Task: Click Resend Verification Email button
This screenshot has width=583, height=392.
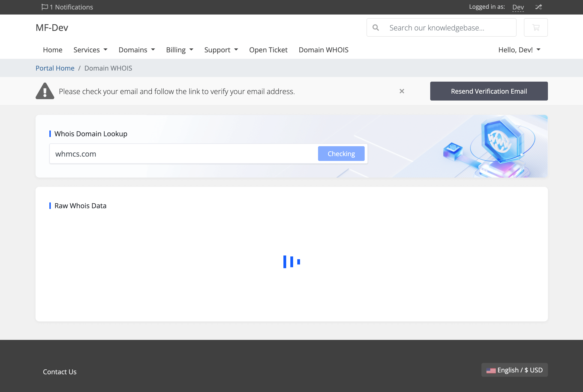Action: [x=489, y=91]
